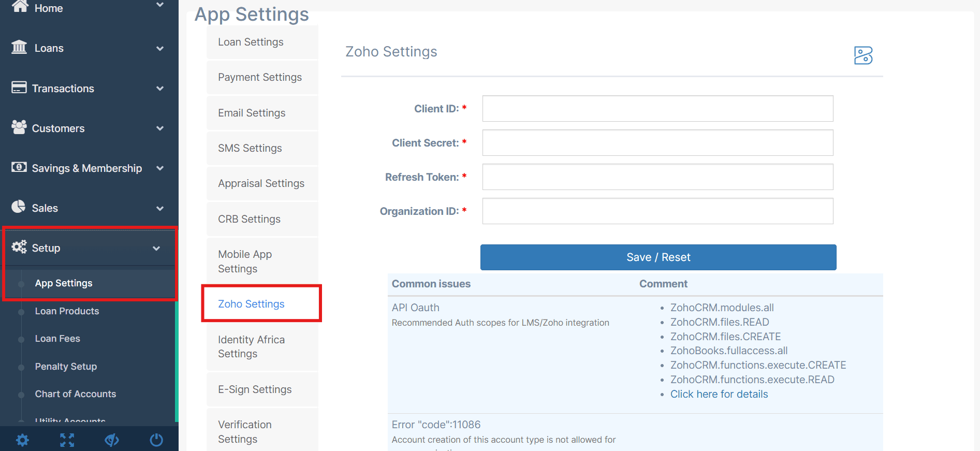Open App Settings in the Setup submenu
This screenshot has height=451, width=980.
[64, 283]
